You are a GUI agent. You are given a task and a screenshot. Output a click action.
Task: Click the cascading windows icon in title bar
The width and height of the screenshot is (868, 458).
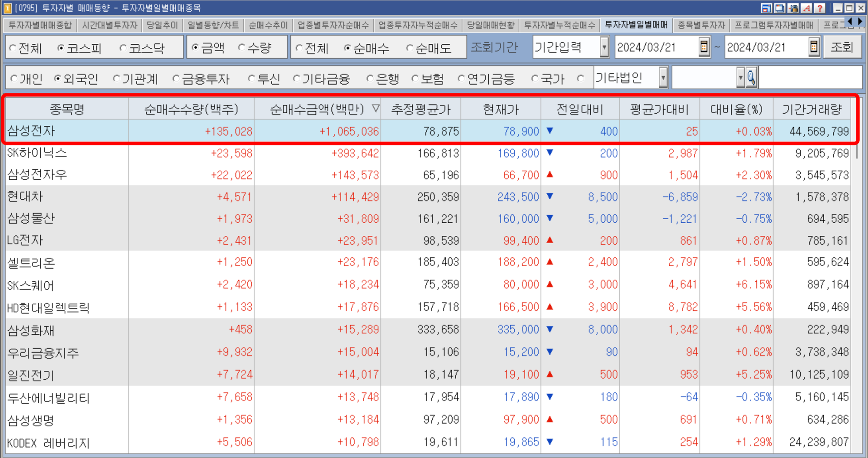(x=779, y=8)
